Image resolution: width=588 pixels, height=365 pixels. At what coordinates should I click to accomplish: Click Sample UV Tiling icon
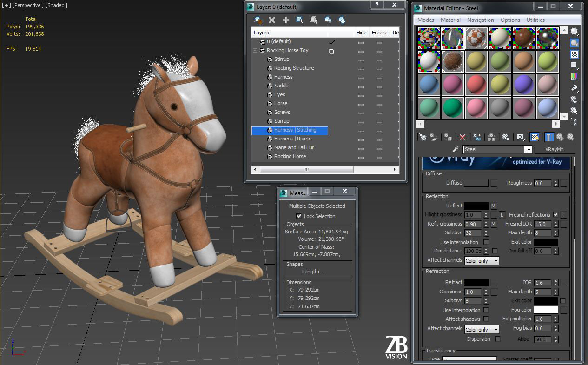(x=575, y=65)
